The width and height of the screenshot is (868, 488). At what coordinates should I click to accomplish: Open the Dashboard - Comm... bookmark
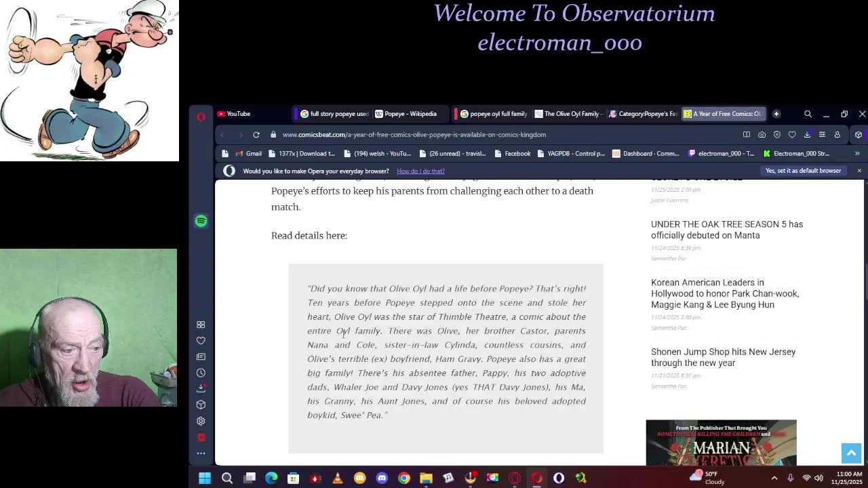tap(646, 154)
